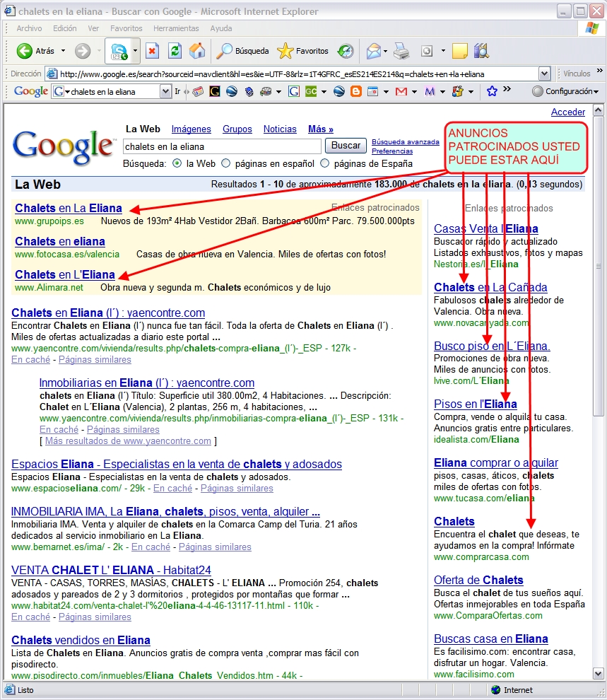Refresh the page with green arrows icon
This screenshot has height=700, width=607.
pyautogui.click(x=175, y=51)
